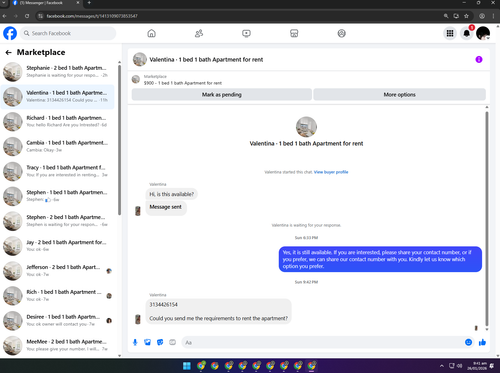Screen dimensions: 500x373
Task: Open the grid Menu icon
Action: click(450, 33)
